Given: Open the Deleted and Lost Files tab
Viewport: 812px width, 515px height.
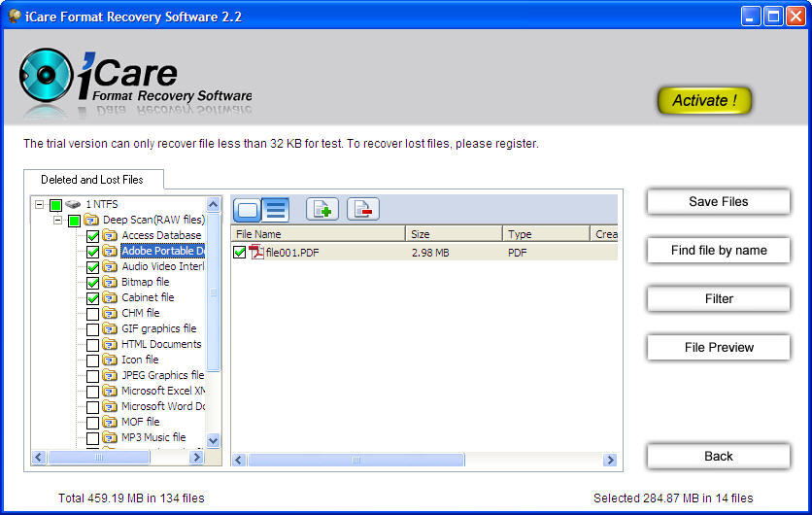Looking at the screenshot, I should (92, 180).
